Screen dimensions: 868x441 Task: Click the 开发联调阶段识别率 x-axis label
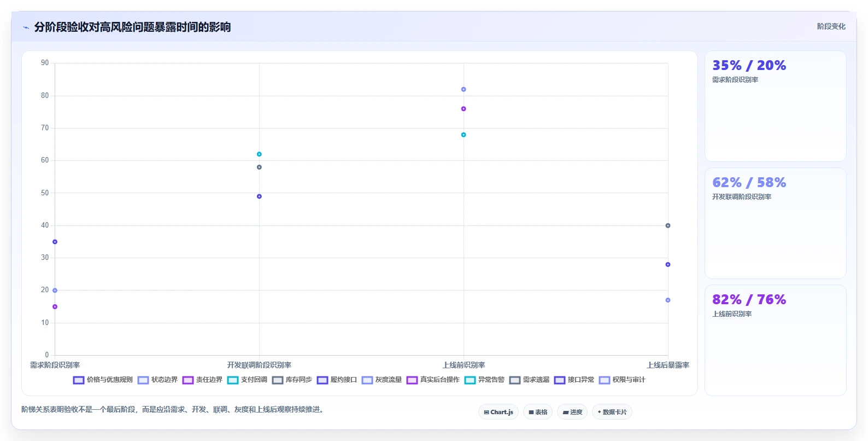click(x=259, y=365)
